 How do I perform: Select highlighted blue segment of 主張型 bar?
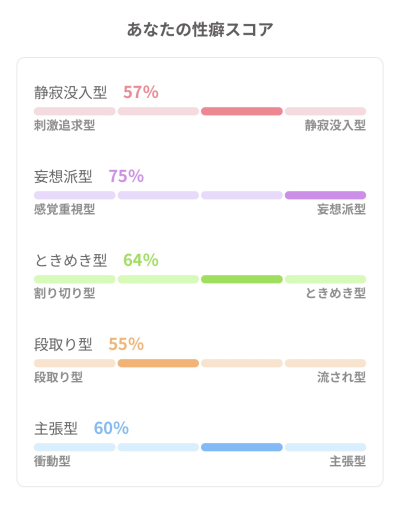coord(242,447)
